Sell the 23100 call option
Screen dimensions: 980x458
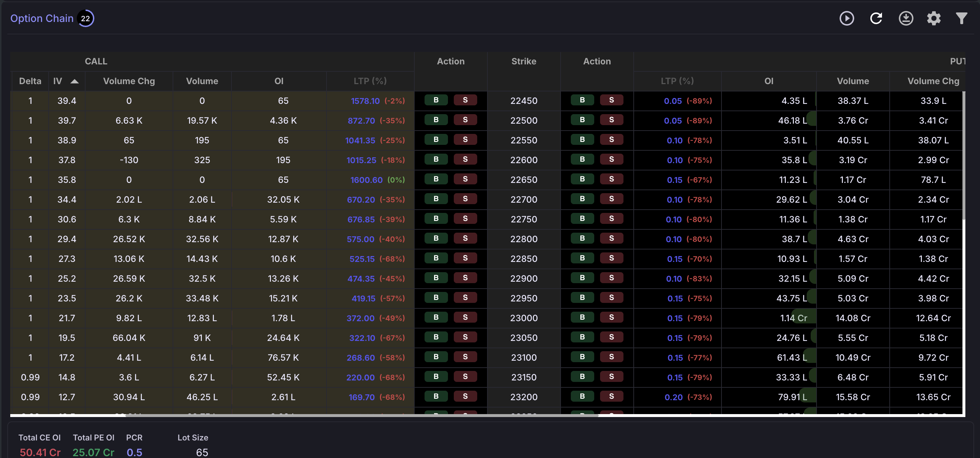(465, 357)
